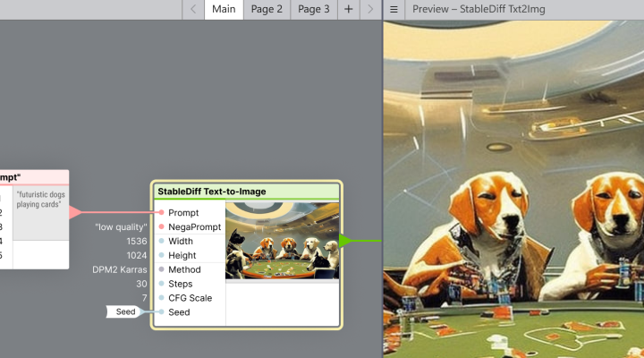Select the DPM2 Karras method value
Image resolution: width=644 pixels, height=358 pixels.
click(x=120, y=269)
